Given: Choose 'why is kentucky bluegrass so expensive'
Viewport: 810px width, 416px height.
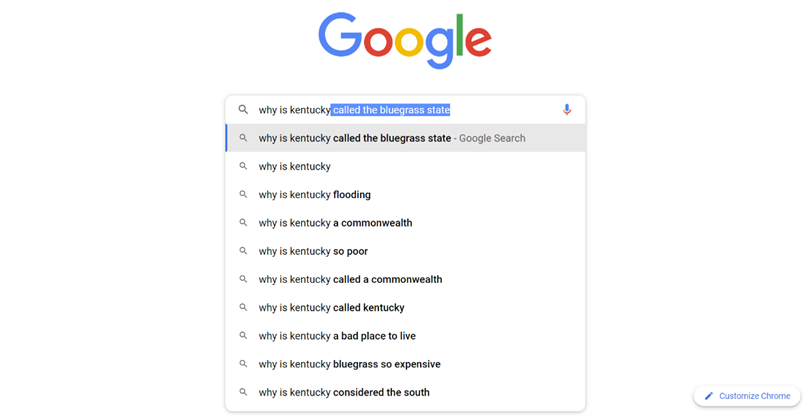Looking at the screenshot, I should point(349,364).
